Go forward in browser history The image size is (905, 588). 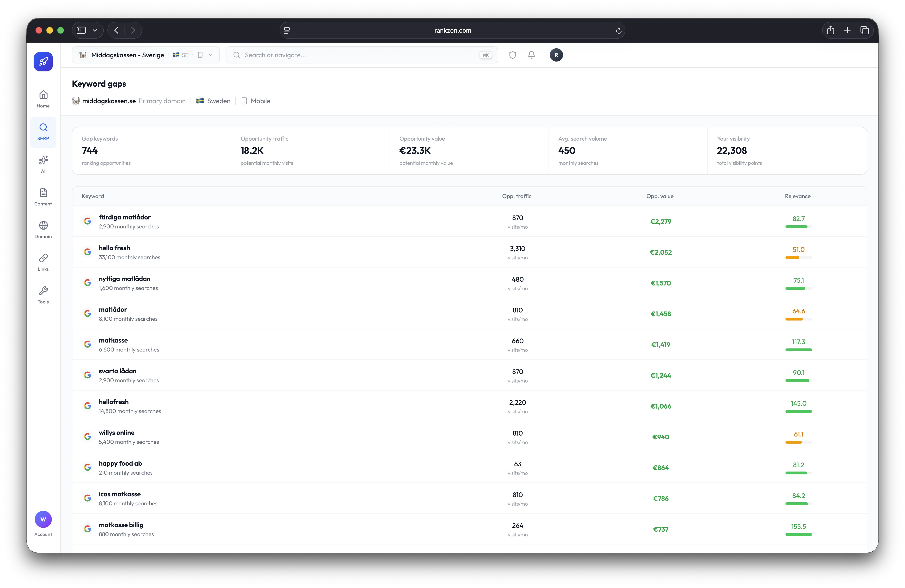coord(133,31)
